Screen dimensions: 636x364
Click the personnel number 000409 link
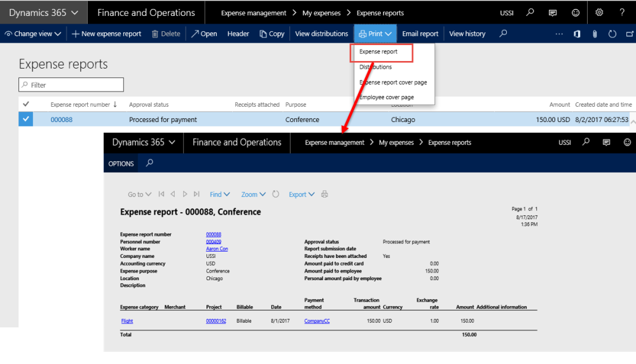(x=213, y=242)
